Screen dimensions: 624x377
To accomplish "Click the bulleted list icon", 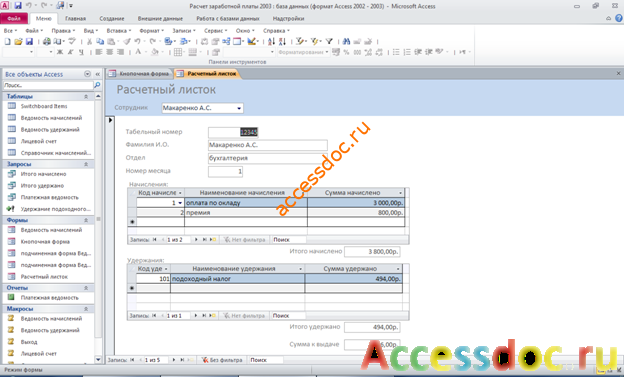I will click(396, 52).
